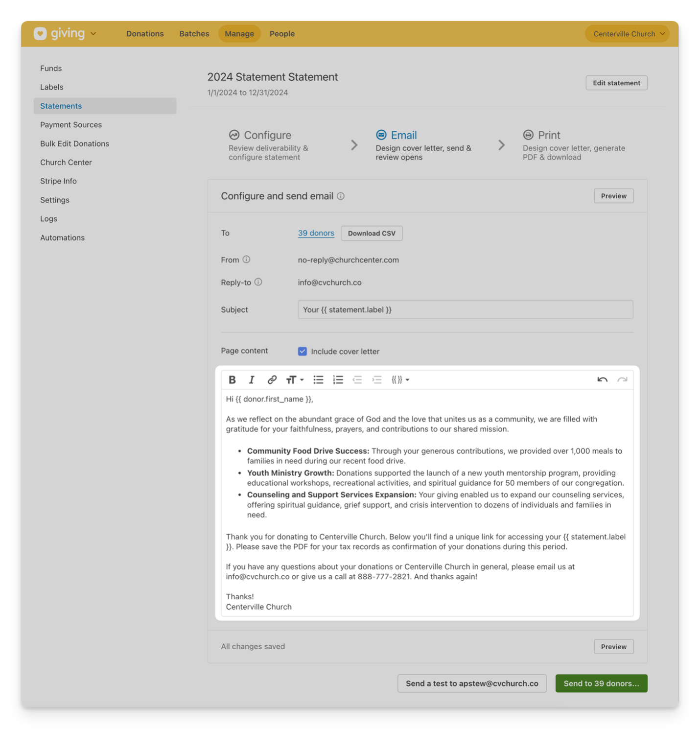
Task: Switch to the Donations tab
Action: [145, 33]
